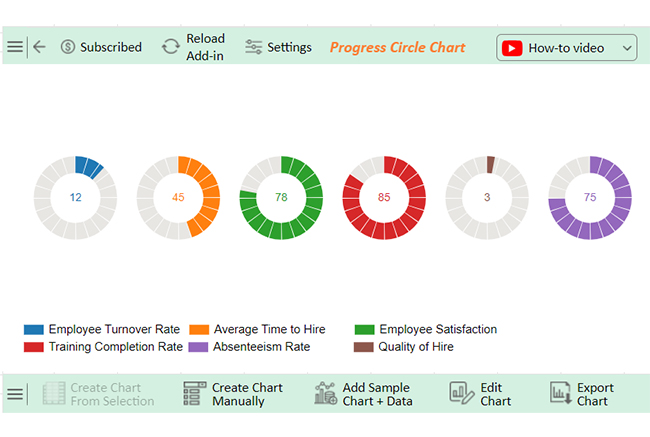The width and height of the screenshot is (650, 437).
Task: Click the YouTube play icon
Action: (512, 48)
